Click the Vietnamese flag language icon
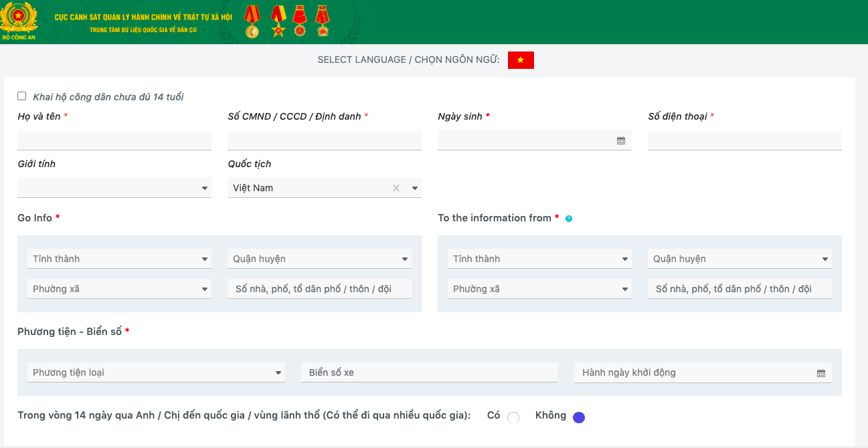Image resolution: width=868 pixels, height=448 pixels. pyautogui.click(x=521, y=60)
